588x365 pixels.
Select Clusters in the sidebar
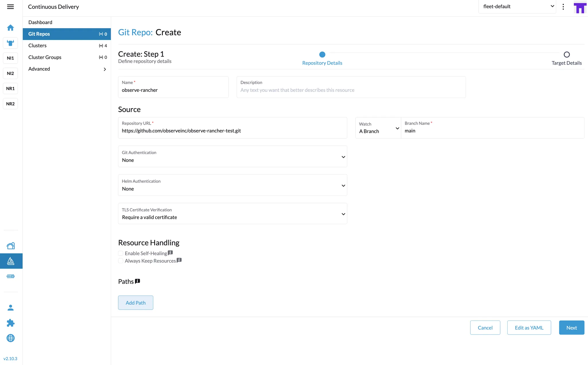point(38,46)
